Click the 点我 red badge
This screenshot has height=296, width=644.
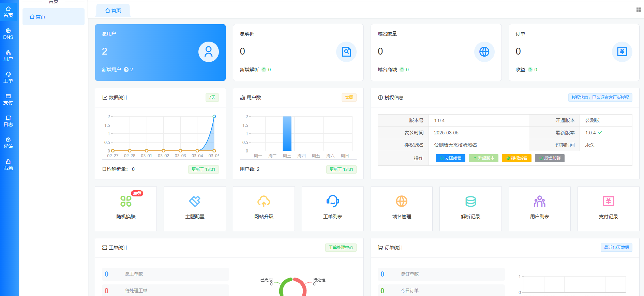(x=137, y=193)
